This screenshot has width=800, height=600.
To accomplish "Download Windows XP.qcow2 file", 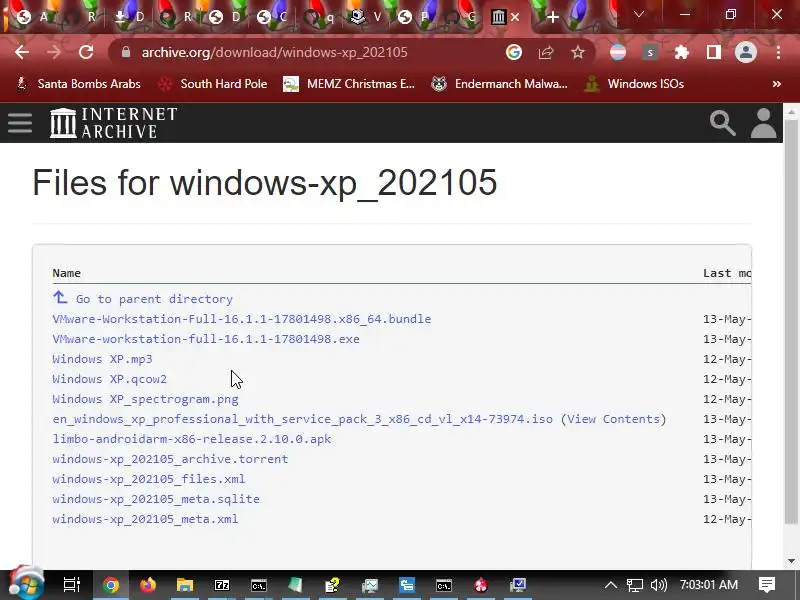I will point(110,379).
